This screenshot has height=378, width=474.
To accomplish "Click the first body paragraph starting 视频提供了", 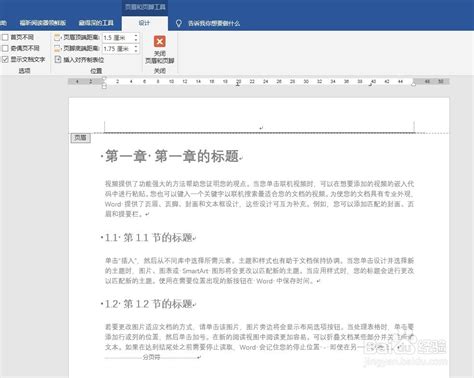I will (259, 199).
